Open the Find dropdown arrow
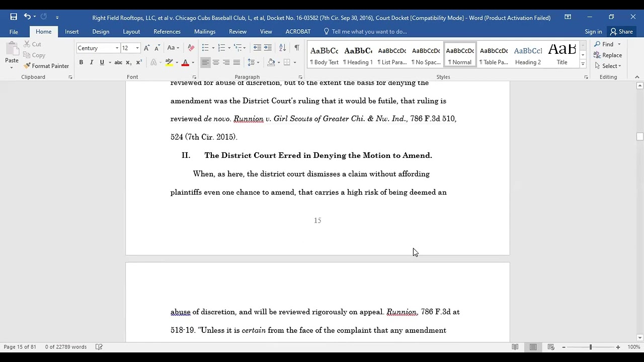Viewport: 644px width, 362px height. tap(619, 44)
